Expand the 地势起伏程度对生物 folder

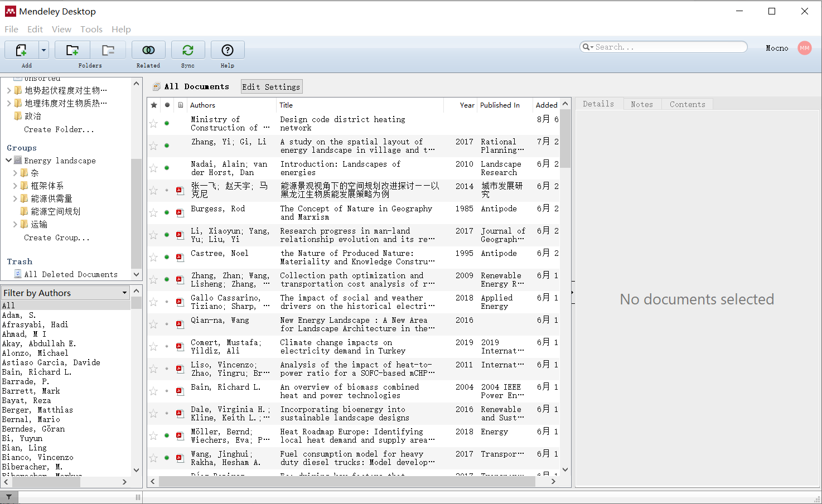click(x=9, y=90)
